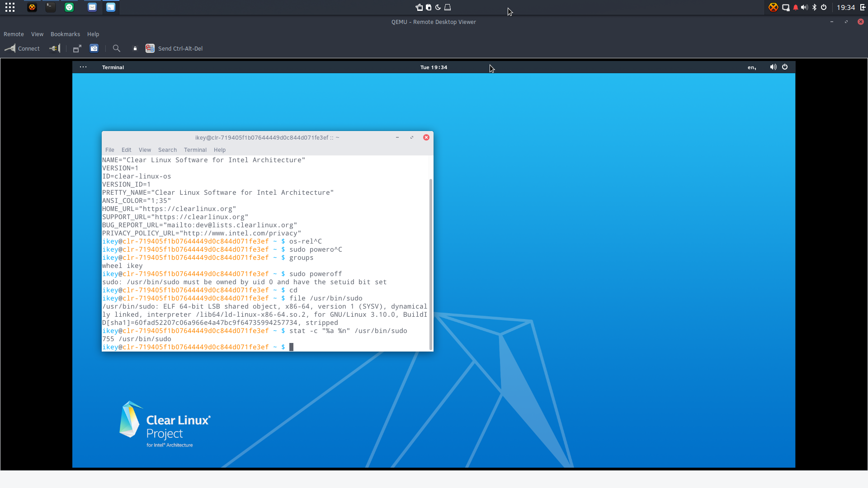The width and height of the screenshot is (868, 488).
Task: Click the terminal window's scrollbar
Action: pyautogui.click(x=431, y=264)
